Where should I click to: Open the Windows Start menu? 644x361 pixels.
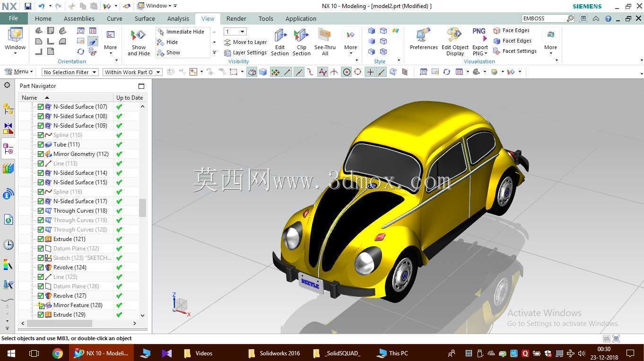point(11,353)
